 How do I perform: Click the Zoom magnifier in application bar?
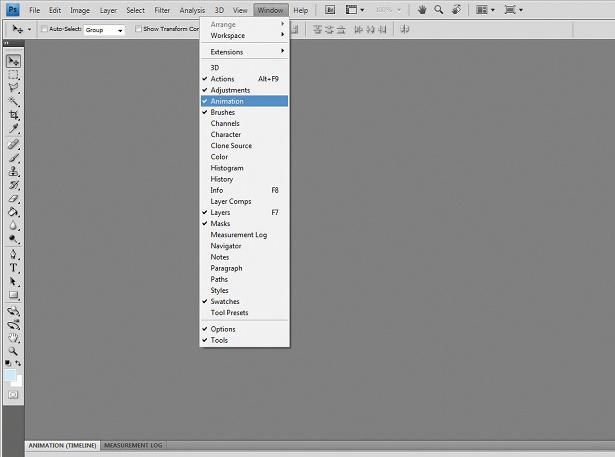[439, 10]
